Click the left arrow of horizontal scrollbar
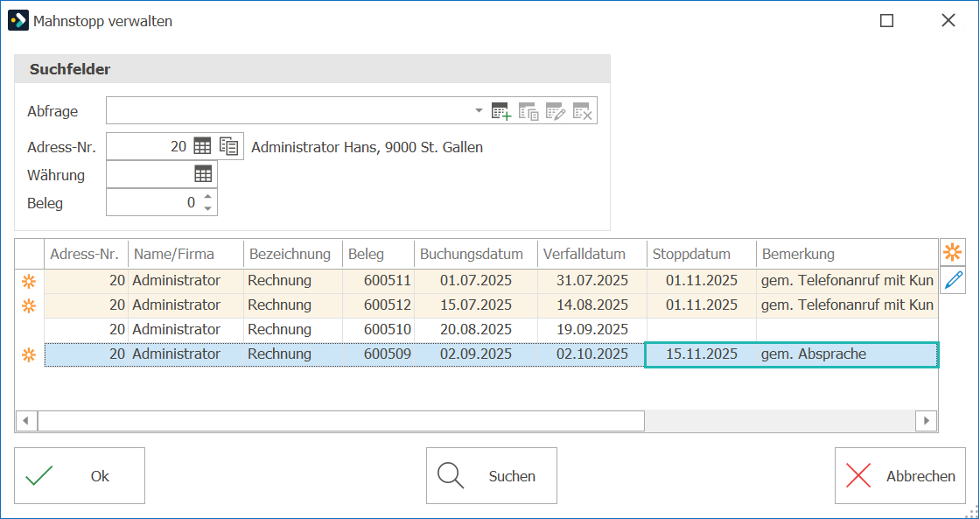 (x=25, y=421)
